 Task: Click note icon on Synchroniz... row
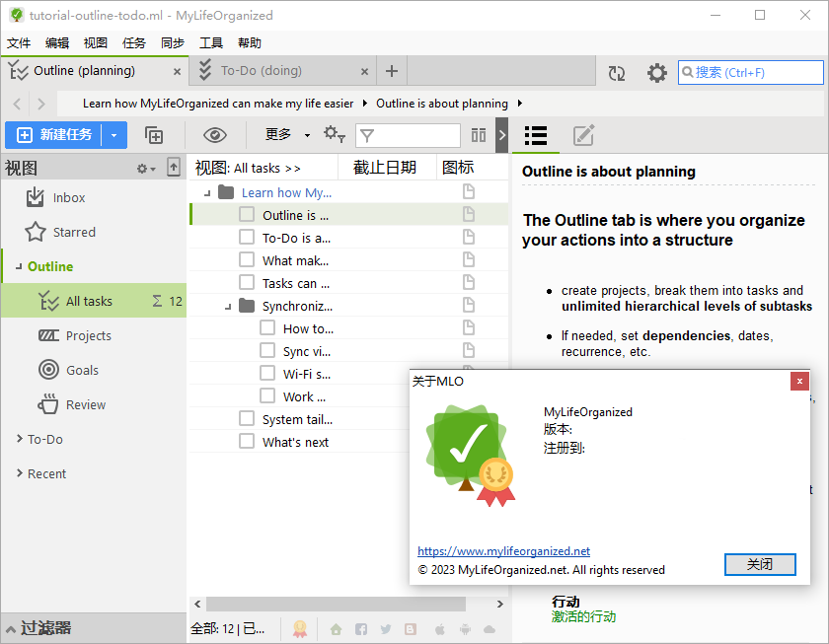tap(469, 305)
